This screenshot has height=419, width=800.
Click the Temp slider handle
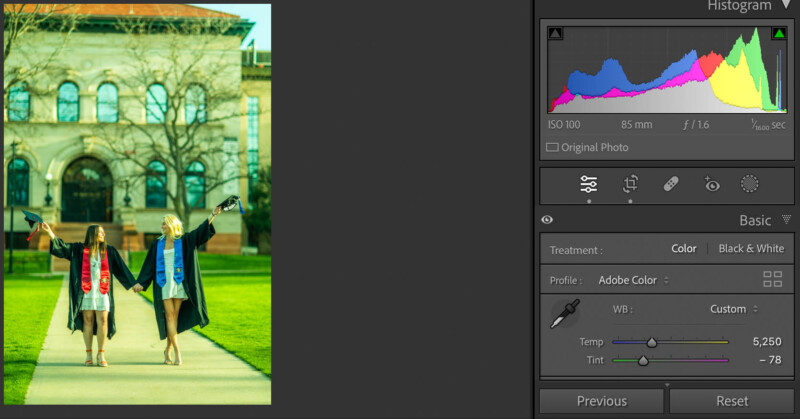point(652,342)
